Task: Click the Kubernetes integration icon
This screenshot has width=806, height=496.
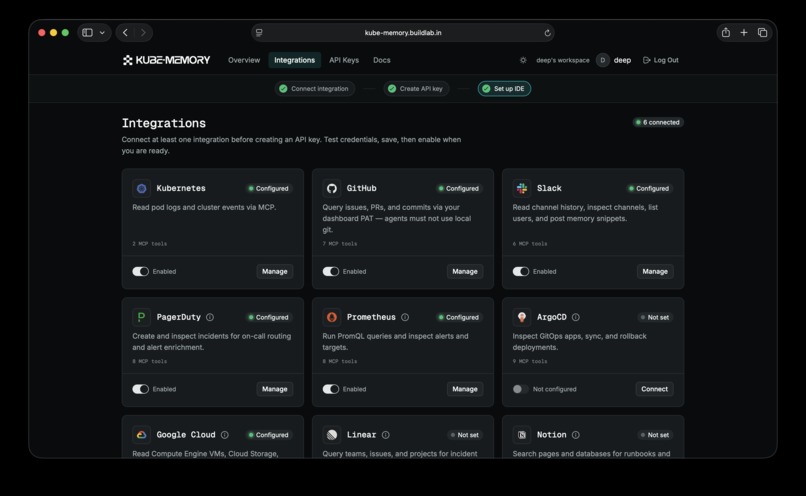Action: point(141,189)
